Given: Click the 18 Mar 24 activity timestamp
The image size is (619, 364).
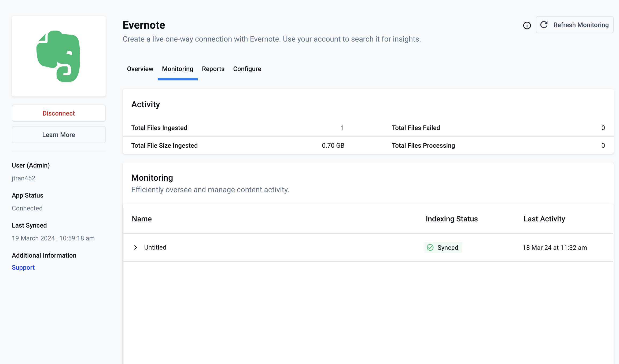Looking at the screenshot, I should pos(555,248).
